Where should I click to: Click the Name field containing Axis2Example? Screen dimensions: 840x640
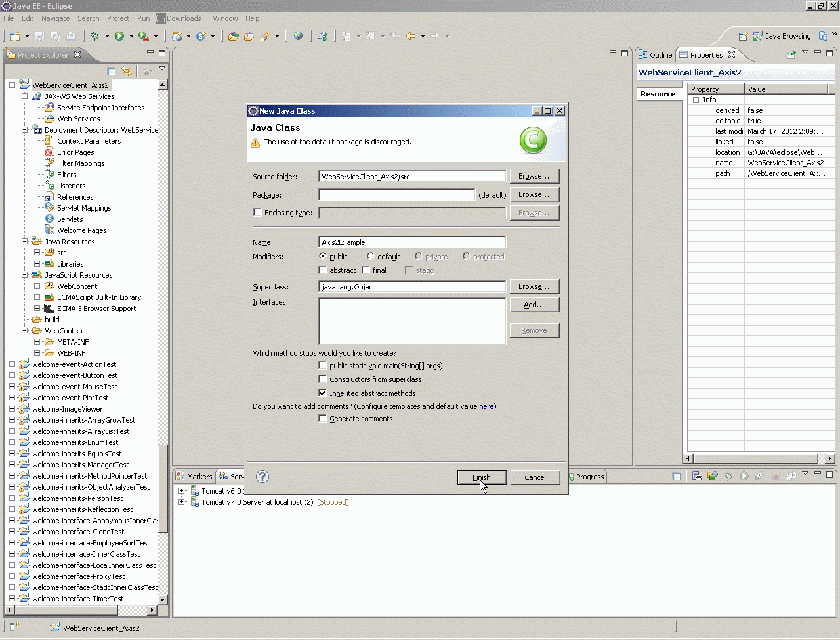(x=412, y=242)
